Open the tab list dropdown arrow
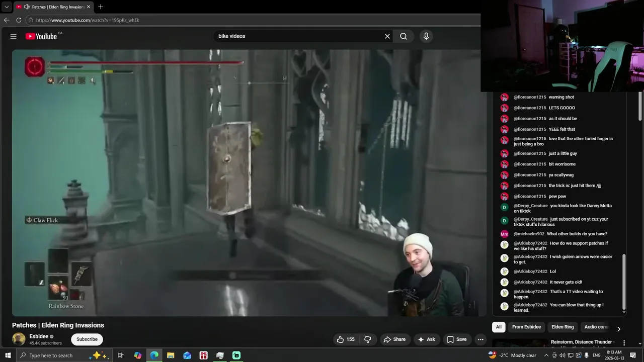Image resolution: width=644 pixels, height=362 pixels. click(x=7, y=7)
